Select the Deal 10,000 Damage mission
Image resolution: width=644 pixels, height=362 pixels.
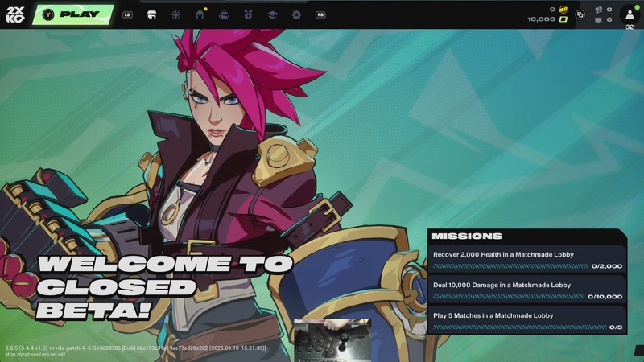tap(526, 290)
